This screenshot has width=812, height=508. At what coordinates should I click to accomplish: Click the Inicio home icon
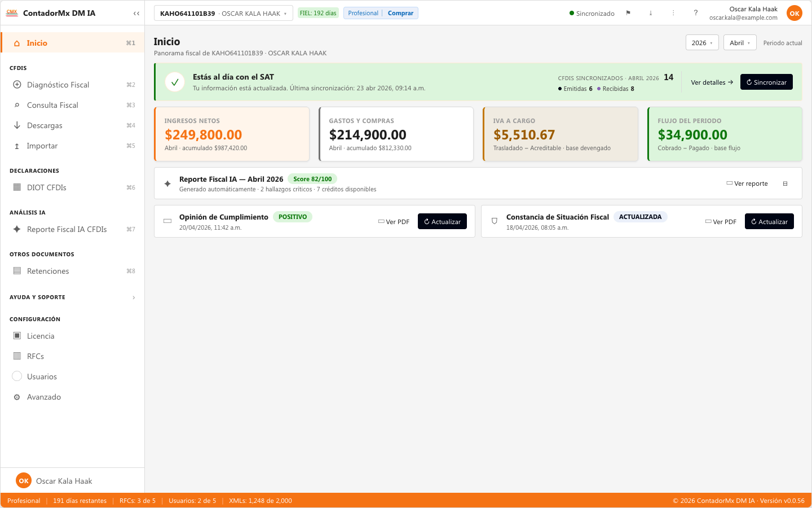coord(17,43)
